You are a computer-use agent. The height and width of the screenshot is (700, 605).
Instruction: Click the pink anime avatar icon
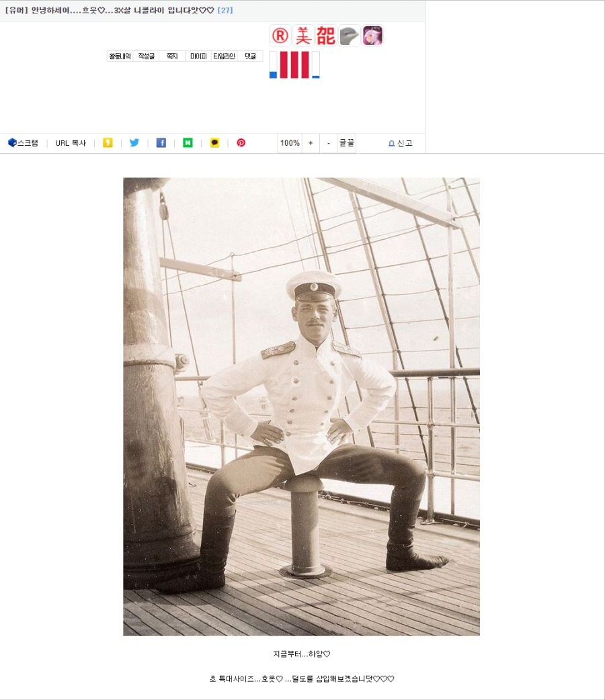372,36
